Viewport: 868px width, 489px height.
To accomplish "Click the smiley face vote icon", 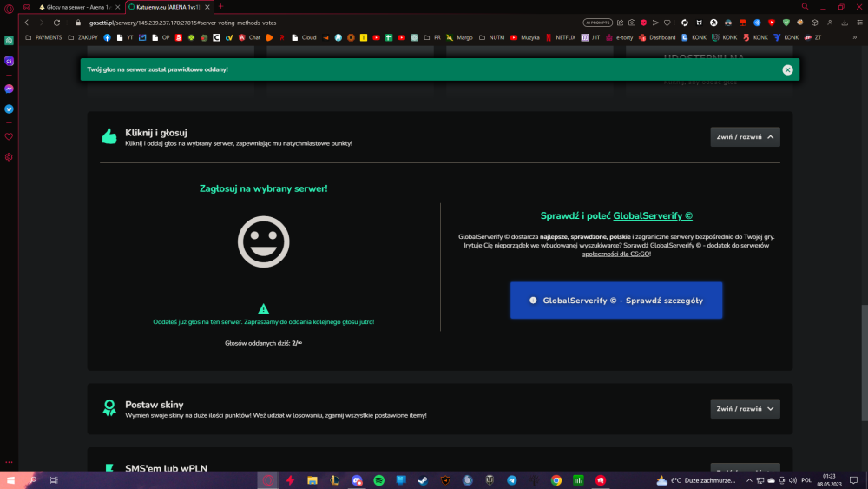I will 264,241.
